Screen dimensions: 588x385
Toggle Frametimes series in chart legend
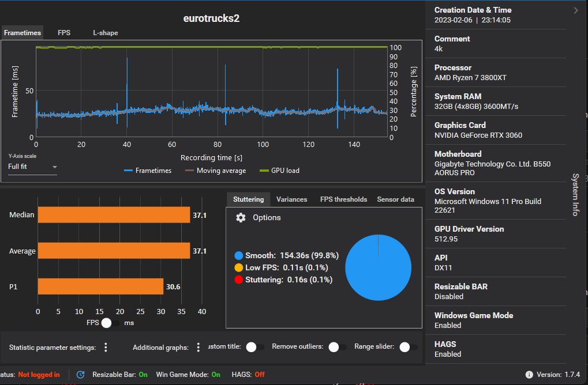(147, 171)
